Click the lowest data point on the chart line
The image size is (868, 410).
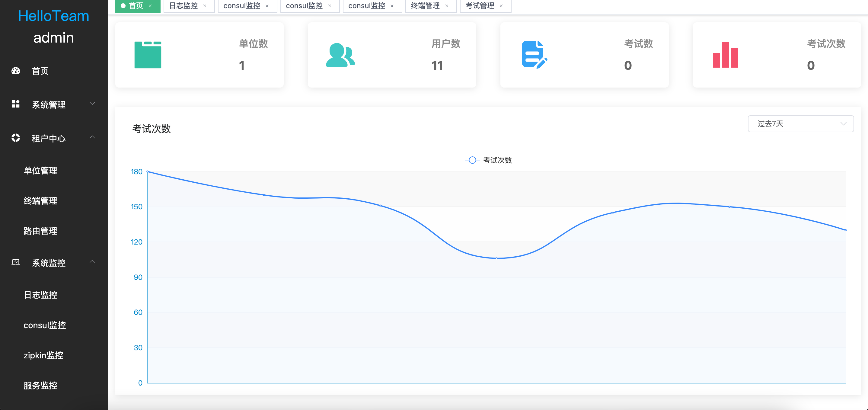click(x=496, y=258)
